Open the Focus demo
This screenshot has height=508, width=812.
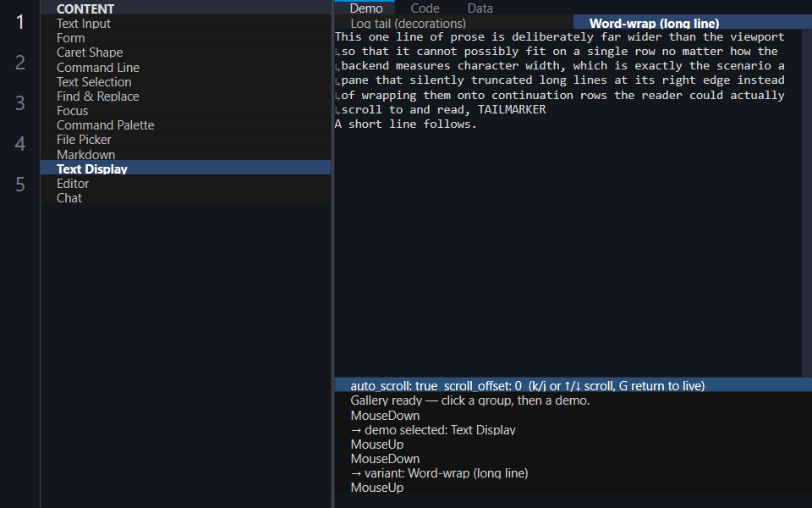[185, 111]
